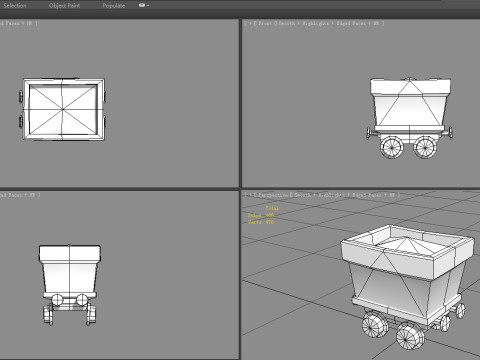Image resolution: width=480 pixels, height=360 pixels.
Task: Click the Front view name label
Action: 265,23
